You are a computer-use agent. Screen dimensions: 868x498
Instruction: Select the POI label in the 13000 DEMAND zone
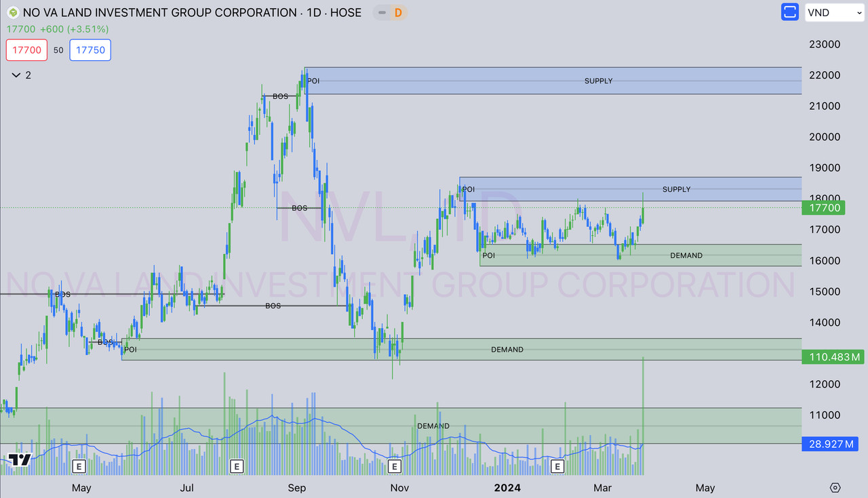131,350
